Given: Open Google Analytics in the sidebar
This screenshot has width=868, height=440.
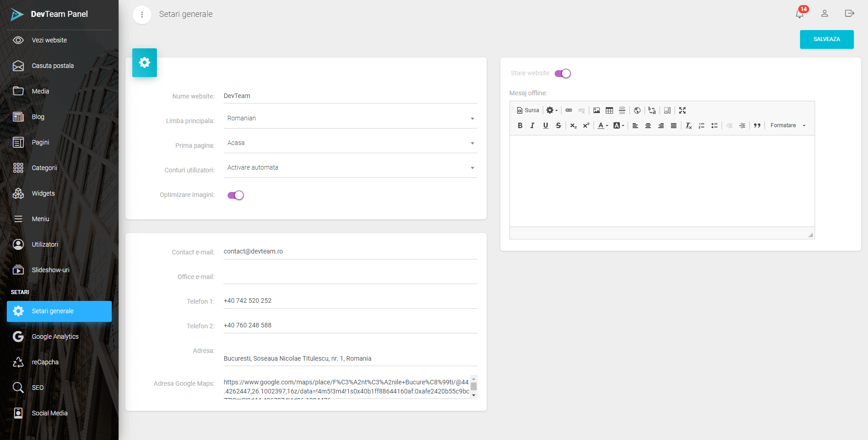Looking at the screenshot, I should 55,336.
